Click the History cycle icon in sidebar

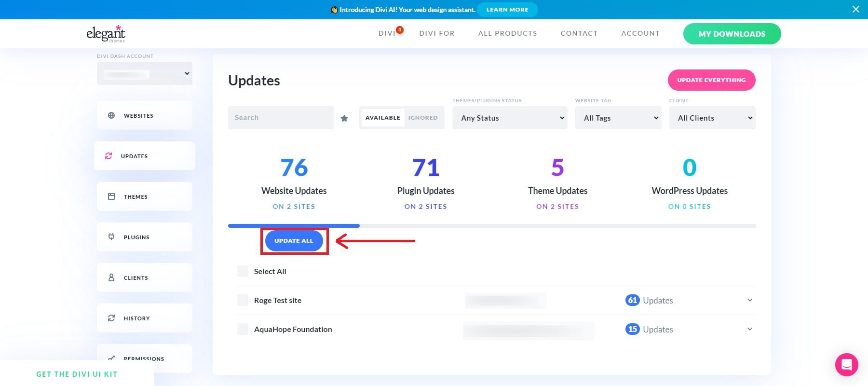[111, 318]
